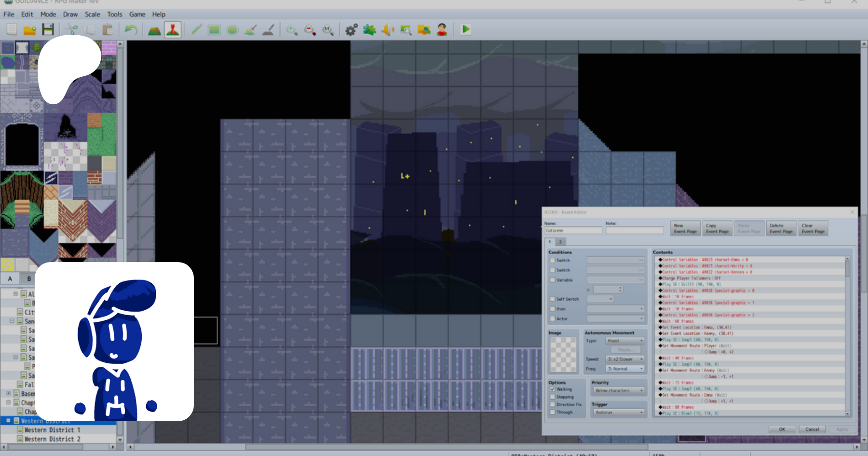The width and height of the screenshot is (868, 456).
Task: Open the Character Generator icon
Action: (x=442, y=30)
